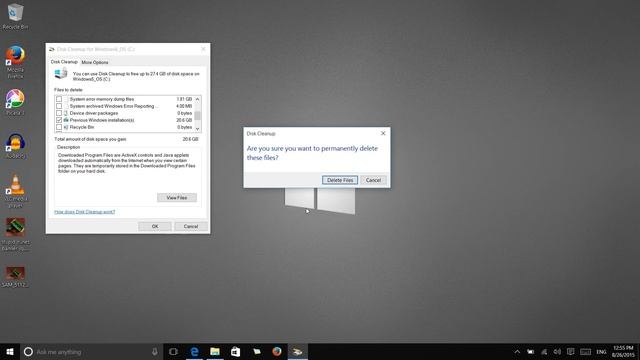The height and width of the screenshot is (360, 640).
Task: Open Task View from the taskbar
Action: [173, 351]
